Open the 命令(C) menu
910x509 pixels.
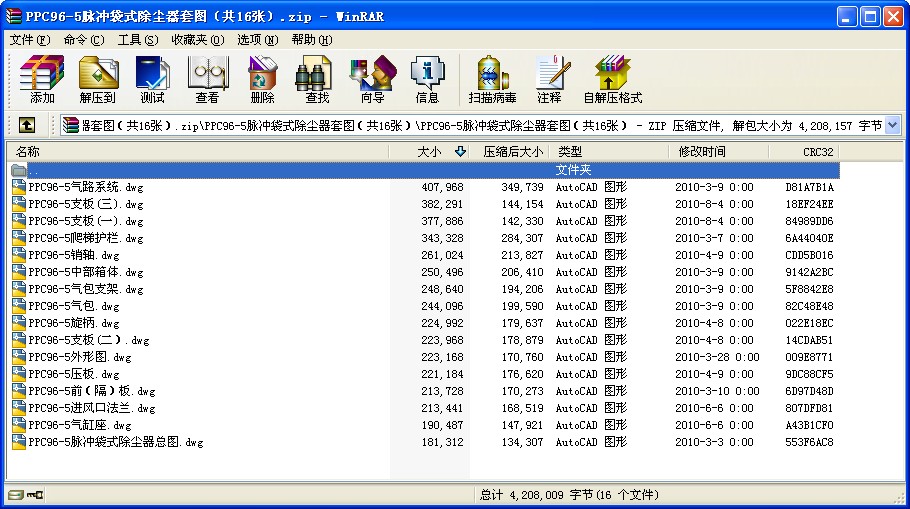pyautogui.click(x=84, y=39)
